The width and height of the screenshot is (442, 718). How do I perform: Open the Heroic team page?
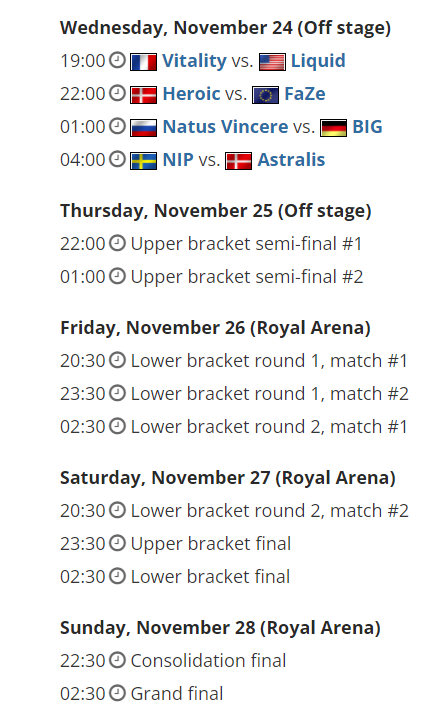tap(191, 93)
